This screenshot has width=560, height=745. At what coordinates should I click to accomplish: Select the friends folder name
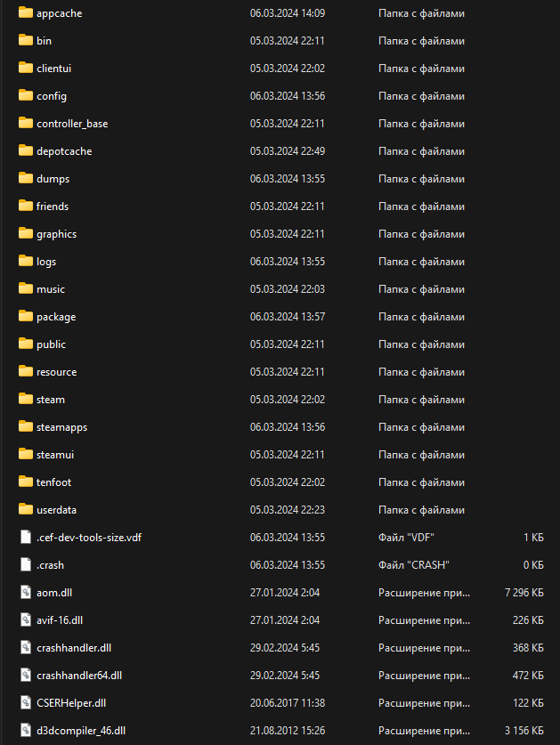(x=53, y=206)
